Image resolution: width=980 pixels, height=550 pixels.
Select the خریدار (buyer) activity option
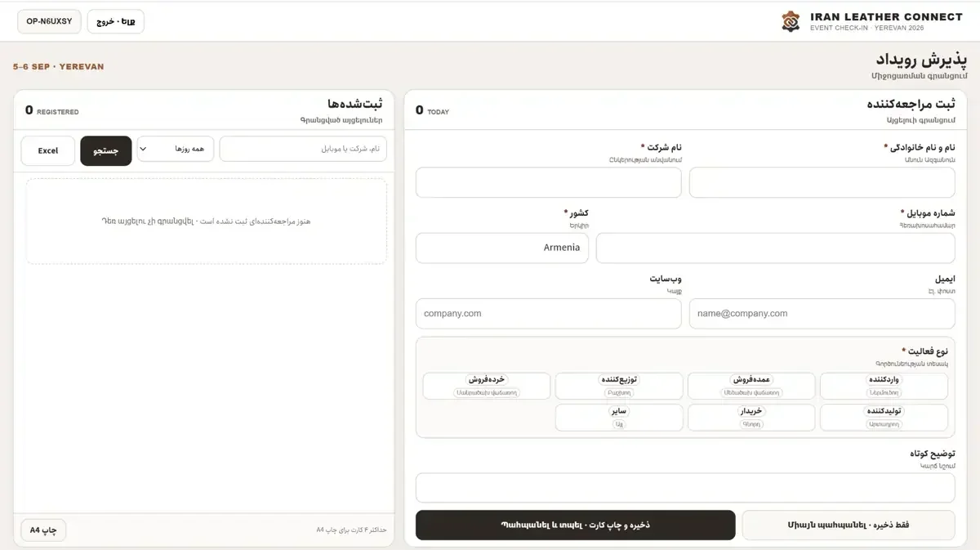[x=751, y=418]
